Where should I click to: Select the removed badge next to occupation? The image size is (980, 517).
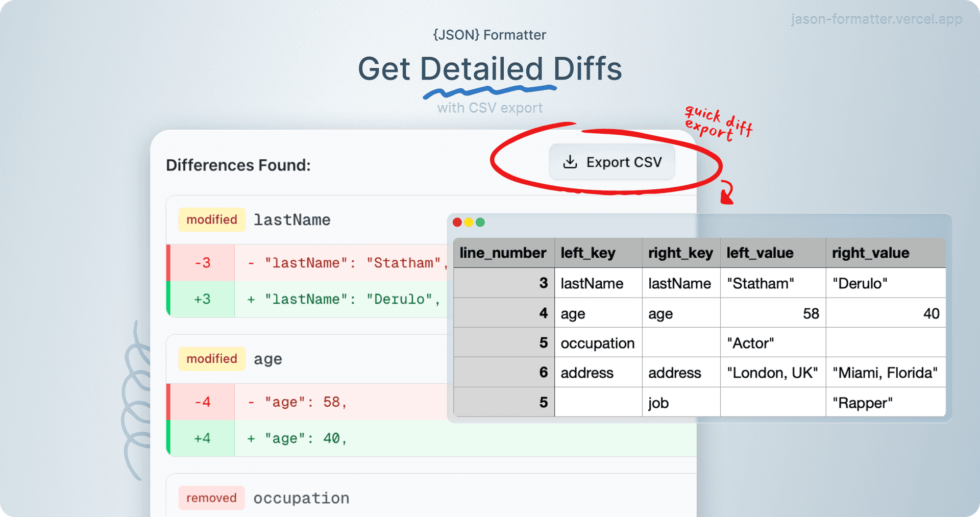click(x=211, y=498)
